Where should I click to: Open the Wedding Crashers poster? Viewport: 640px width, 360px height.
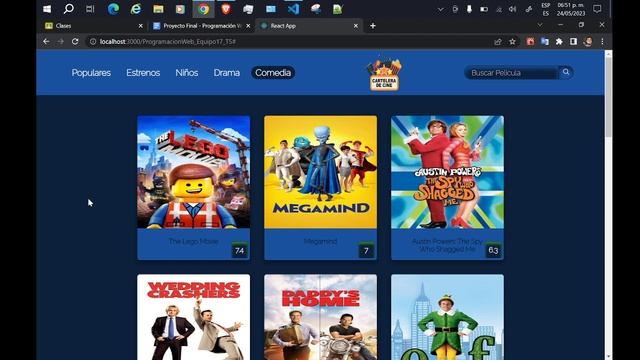(x=193, y=317)
